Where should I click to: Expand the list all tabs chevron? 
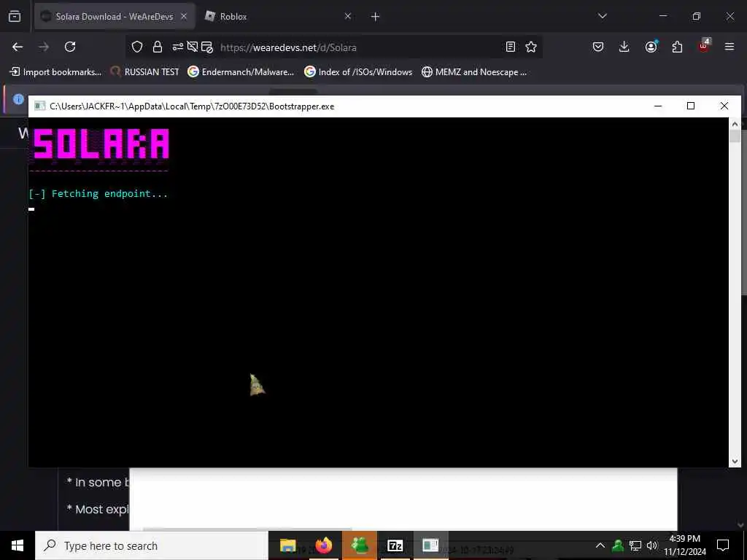pos(602,16)
